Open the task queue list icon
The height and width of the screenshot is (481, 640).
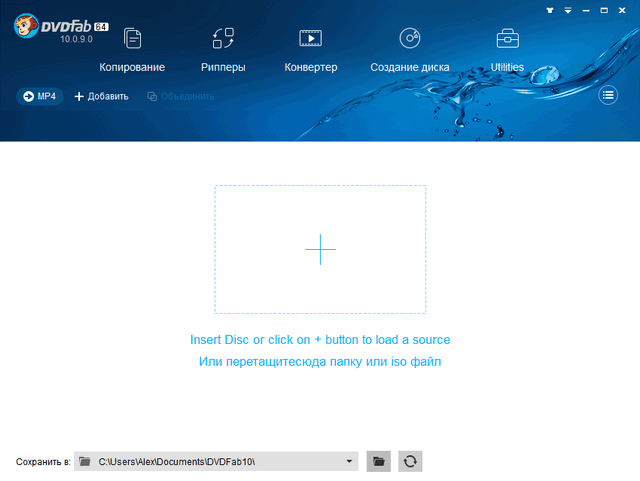point(608,95)
